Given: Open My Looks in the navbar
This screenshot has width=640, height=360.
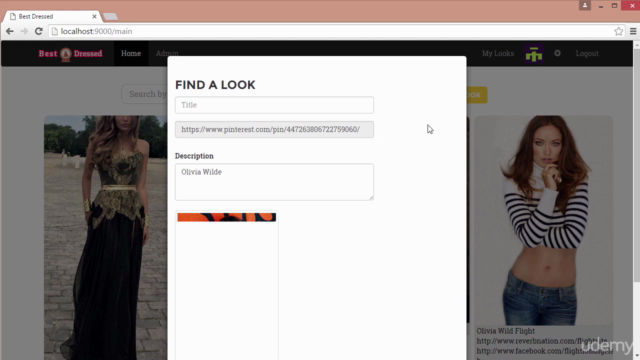Looking at the screenshot, I should tap(498, 53).
